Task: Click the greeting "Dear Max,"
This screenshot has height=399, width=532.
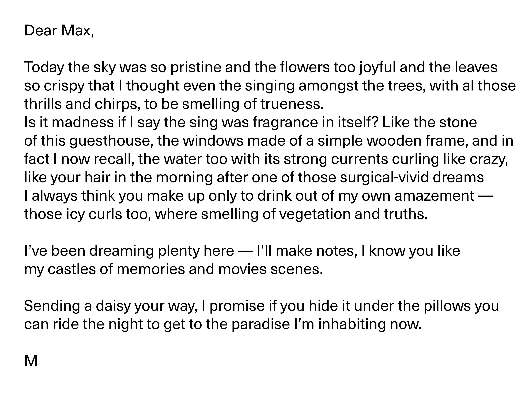Action: pos(59,31)
